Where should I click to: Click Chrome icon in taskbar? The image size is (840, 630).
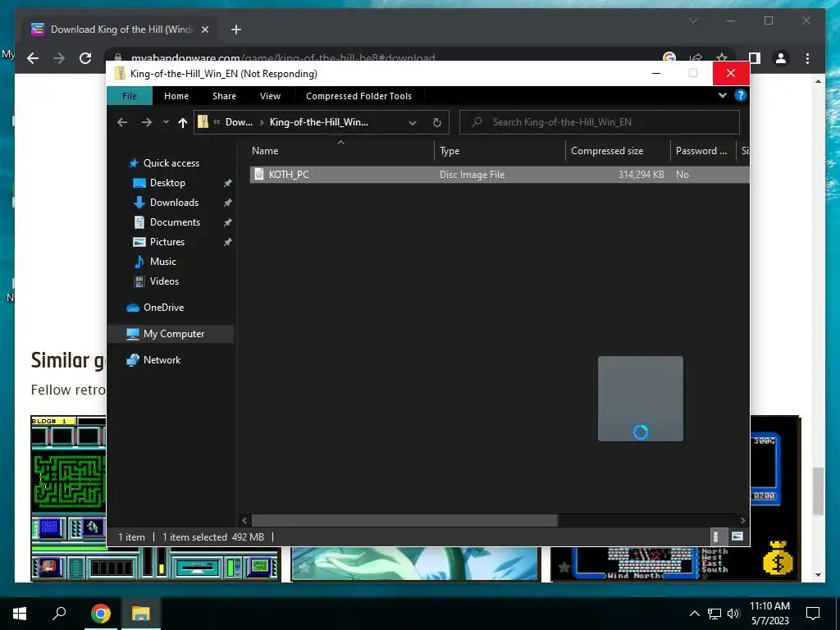click(100, 614)
